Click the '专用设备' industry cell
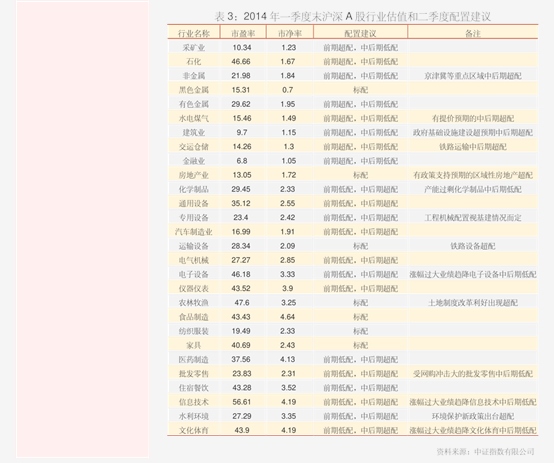 pyautogui.click(x=194, y=217)
